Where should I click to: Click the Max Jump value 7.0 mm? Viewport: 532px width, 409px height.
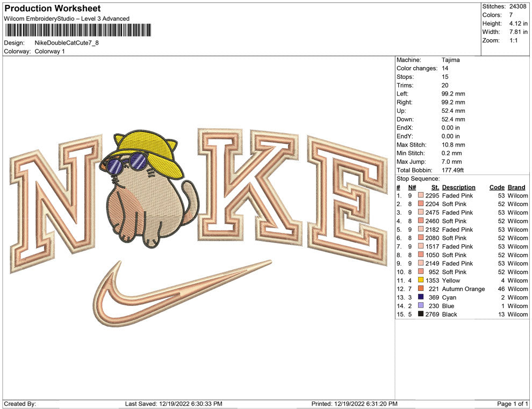[451, 162]
